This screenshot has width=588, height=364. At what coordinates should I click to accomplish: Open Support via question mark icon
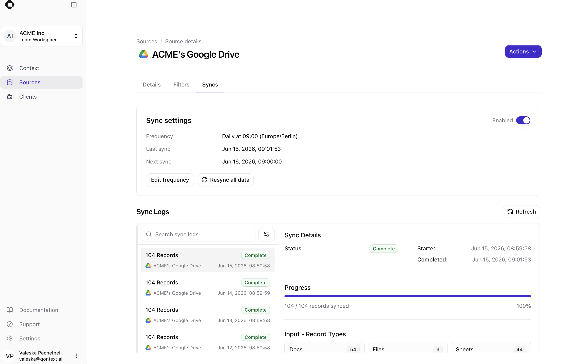pyautogui.click(x=10, y=324)
